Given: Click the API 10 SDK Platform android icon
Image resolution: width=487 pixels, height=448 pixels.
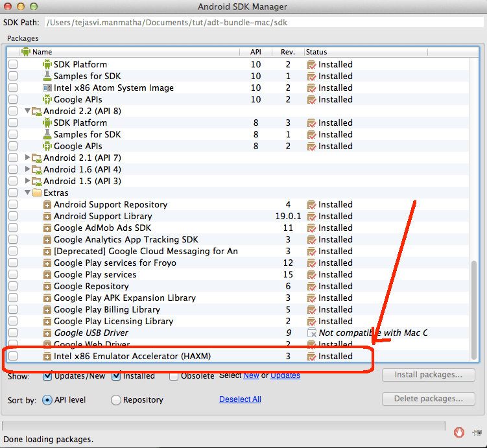Looking at the screenshot, I should coord(47,64).
